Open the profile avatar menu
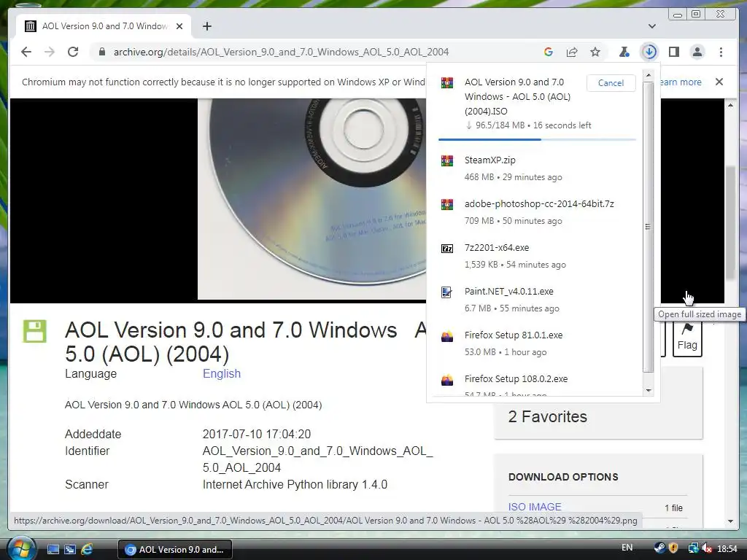747x560 pixels. [697, 52]
